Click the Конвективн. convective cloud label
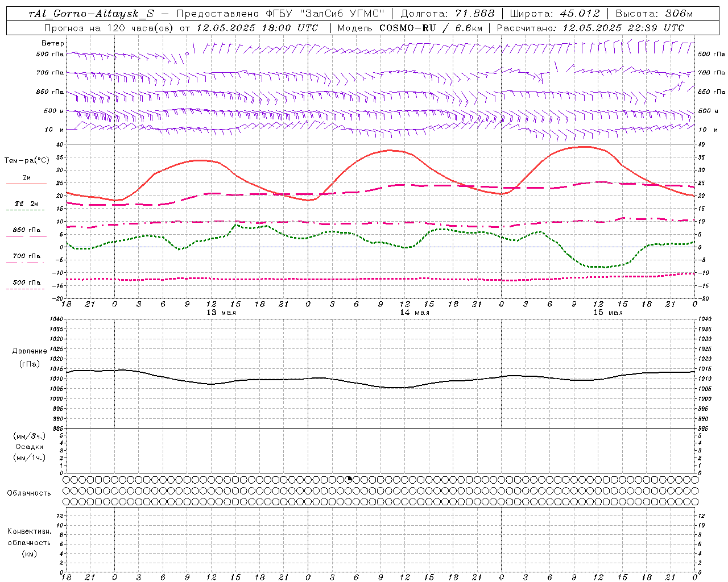The image size is (728, 582). pos(29,531)
